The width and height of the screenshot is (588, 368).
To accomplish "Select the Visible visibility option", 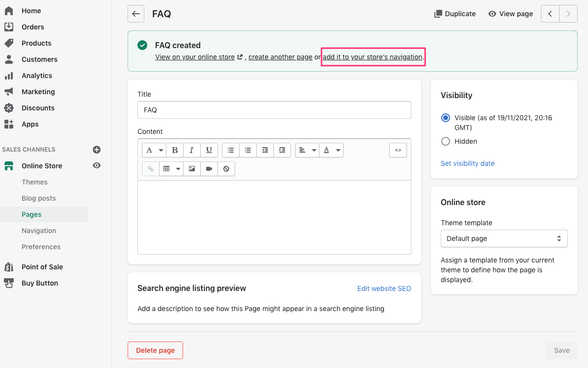I will (x=445, y=118).
